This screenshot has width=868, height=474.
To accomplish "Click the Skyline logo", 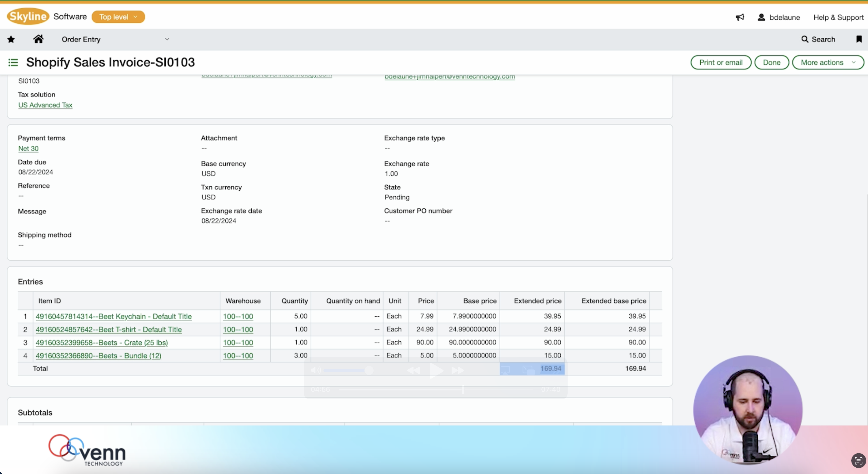I will click(x=28, y=16).
